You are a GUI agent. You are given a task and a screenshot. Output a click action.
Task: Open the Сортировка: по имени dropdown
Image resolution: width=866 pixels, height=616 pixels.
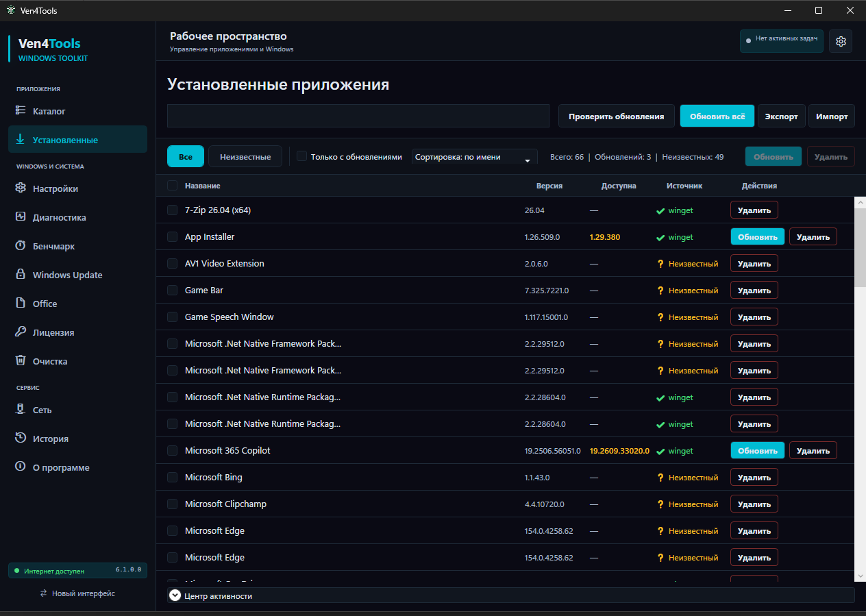coord(475,157)
